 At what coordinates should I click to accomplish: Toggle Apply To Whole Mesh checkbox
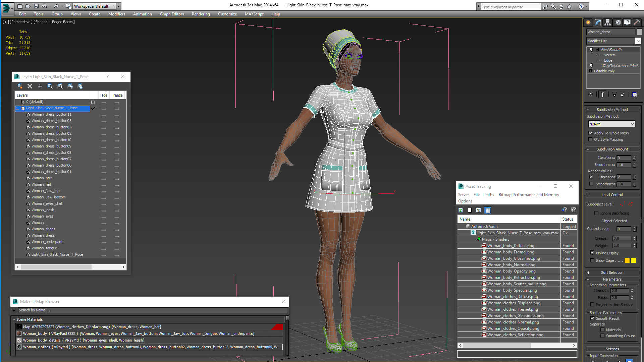tap(591, 133)
